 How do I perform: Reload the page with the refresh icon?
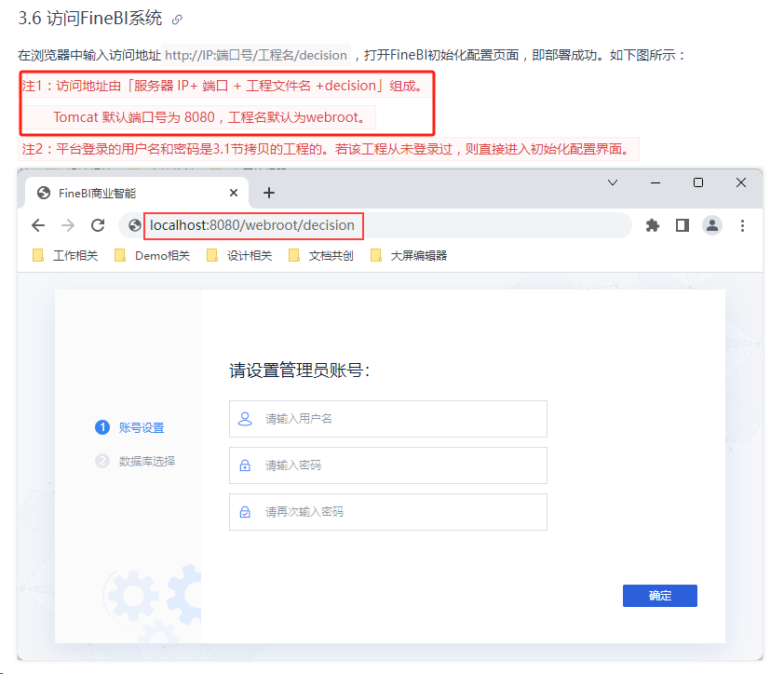pyautogui.click(x=98, y=225)
